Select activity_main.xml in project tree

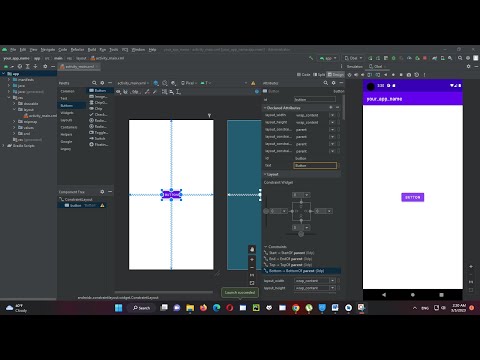tap(40, 116)
